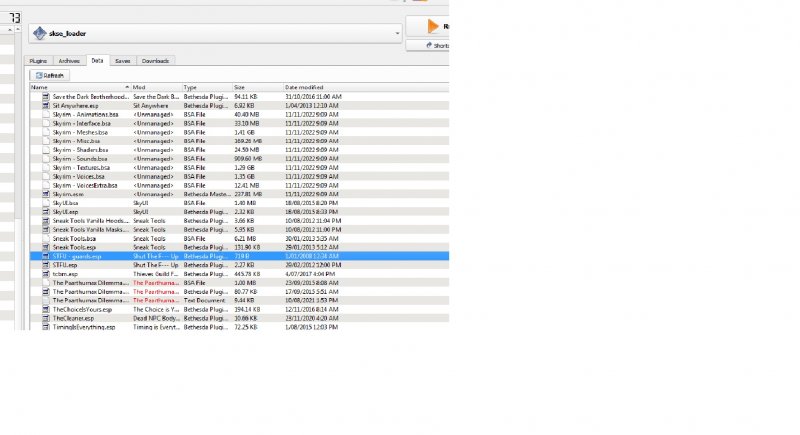800x435 pixels.
Task: Click file icon beside Skyrim - Textures.bsa
Action: point(45,167)
